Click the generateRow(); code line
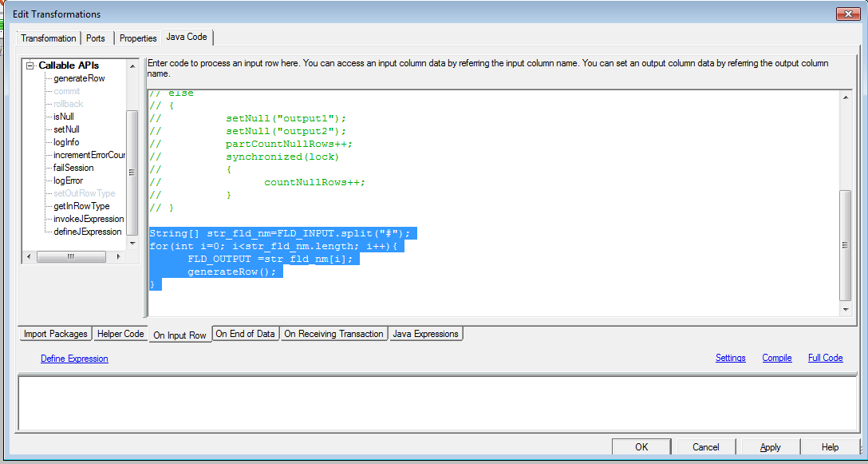Image resolution: width=868 pixels, height=464 pixels. [231, 272]
